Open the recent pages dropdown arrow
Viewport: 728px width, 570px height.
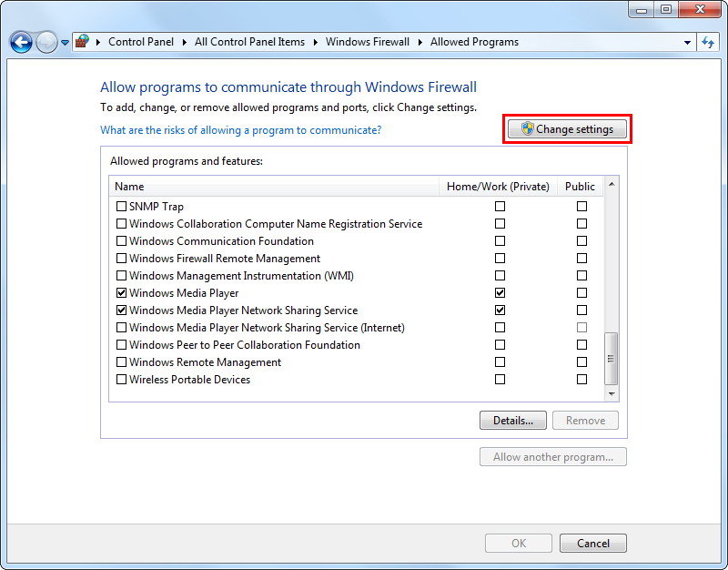[x=65, y=43]
